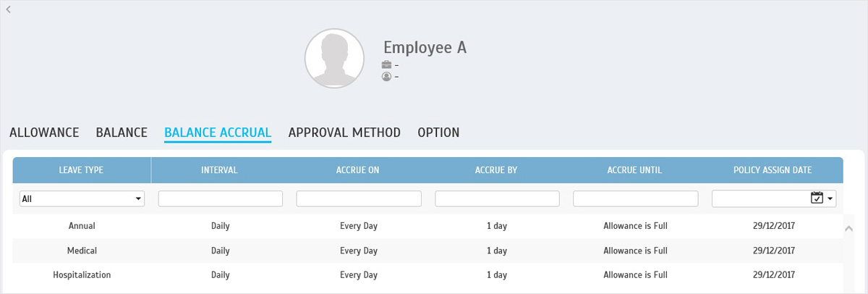Click the briefcase job title icon
868x294 pixels.
pyautogui.click(x=386, y=65)
